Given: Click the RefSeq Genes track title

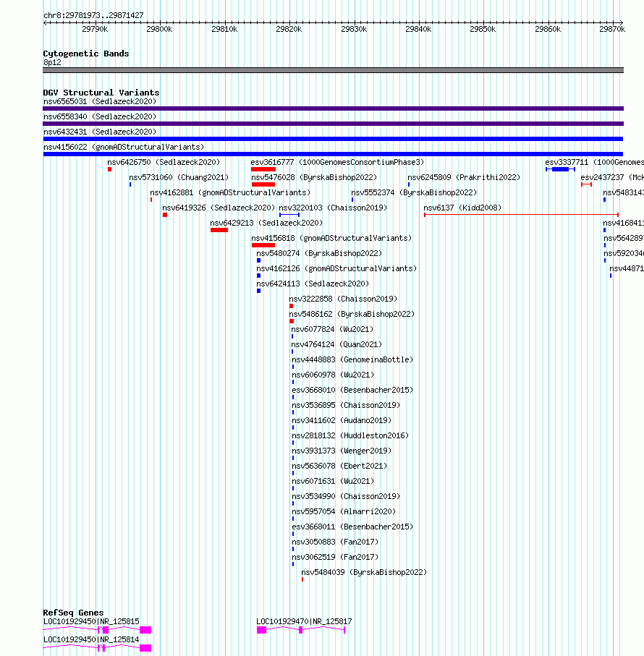Looking at the screenshot, I should (x=73, y=613).
